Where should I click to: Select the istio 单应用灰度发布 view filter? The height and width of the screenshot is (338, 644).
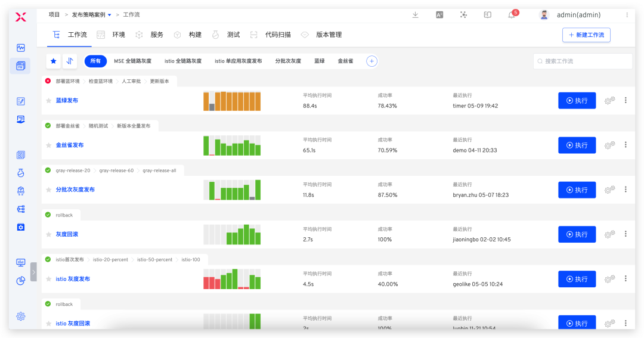pyautogui.click(x=238, y=61)
